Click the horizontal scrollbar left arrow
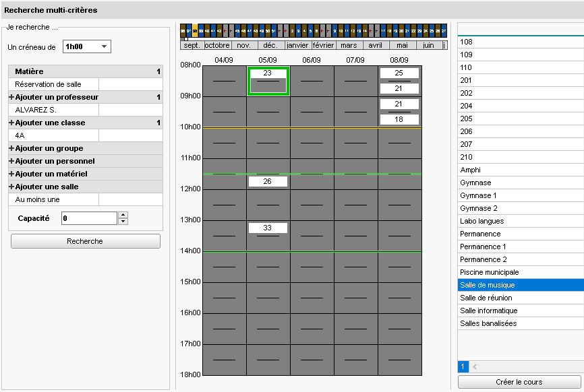The height and width of the screenshot is (392, 584). (475, 366)
